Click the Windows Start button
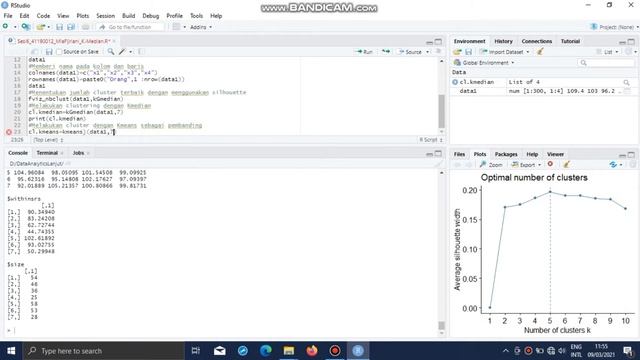 tap(11, 351)
